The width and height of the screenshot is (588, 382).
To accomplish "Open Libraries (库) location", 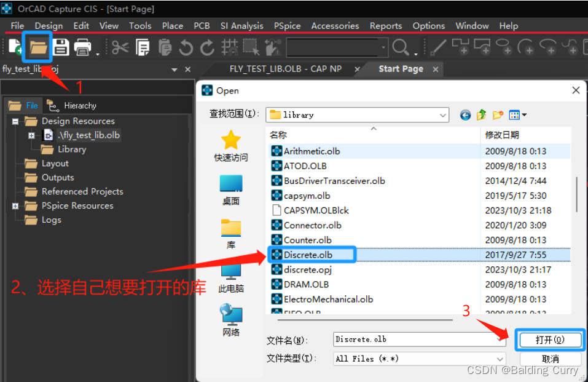I will tap(231, 234).
